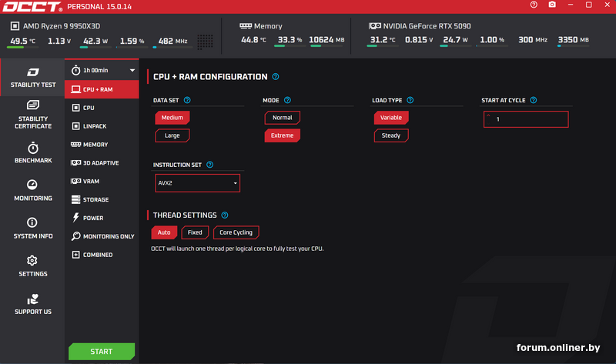Click the CPU power 42.3 W reading
Viewport: 616px width, 364px height.
[95, 41]
